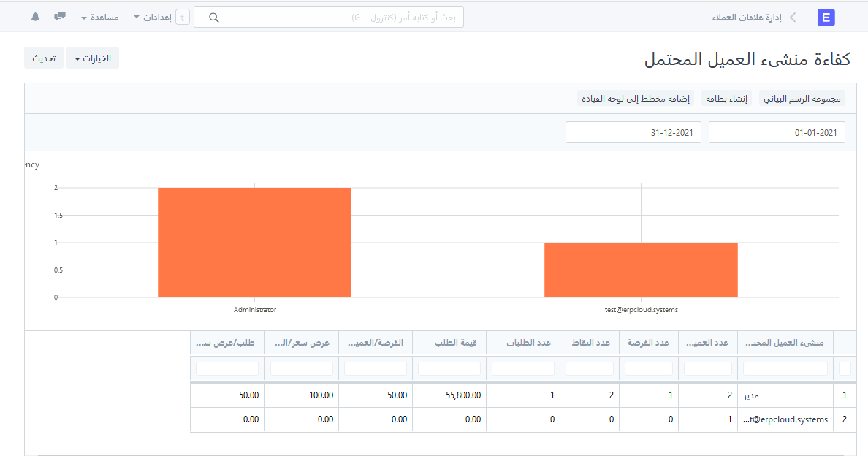Sort by قيمة الطلب column header
This screenshot has height=456, width=868.
pyautogui.click(x=449, y=343)
